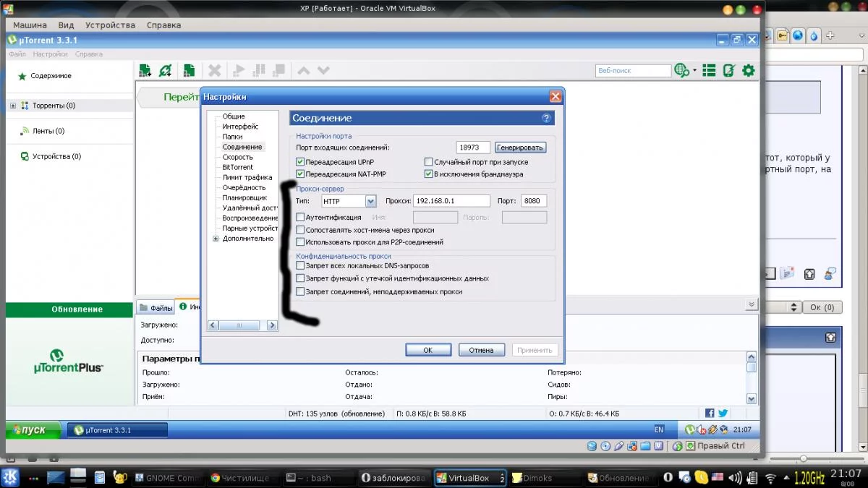
Task: Expand the Дополнительно tree node
Action: (216, 239)
